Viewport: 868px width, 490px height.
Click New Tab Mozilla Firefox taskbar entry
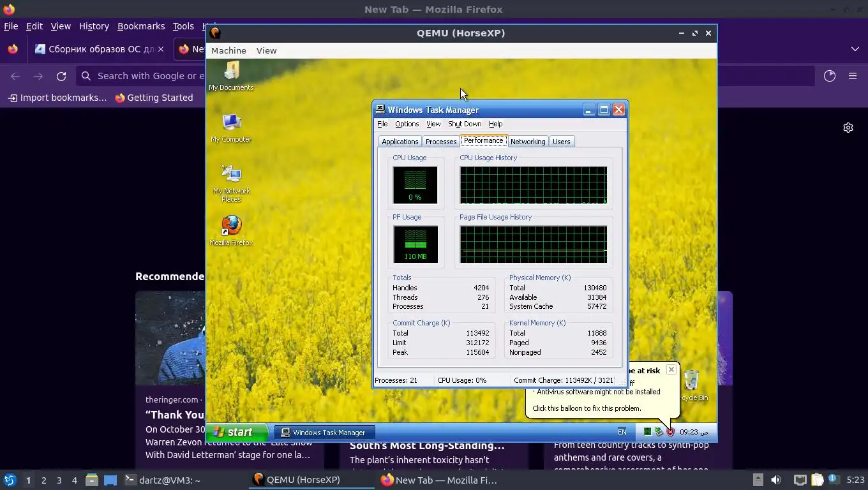440,480
